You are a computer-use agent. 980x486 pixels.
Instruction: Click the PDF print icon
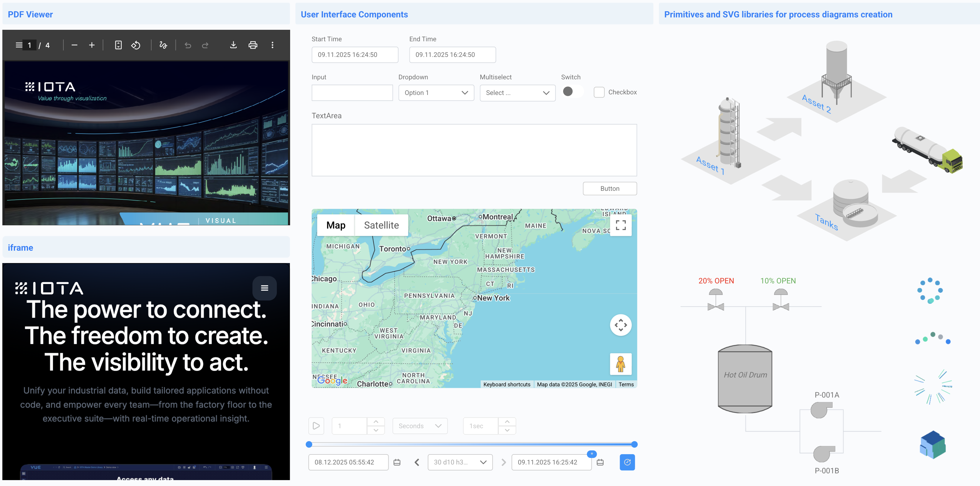click(x=253, y=45)
